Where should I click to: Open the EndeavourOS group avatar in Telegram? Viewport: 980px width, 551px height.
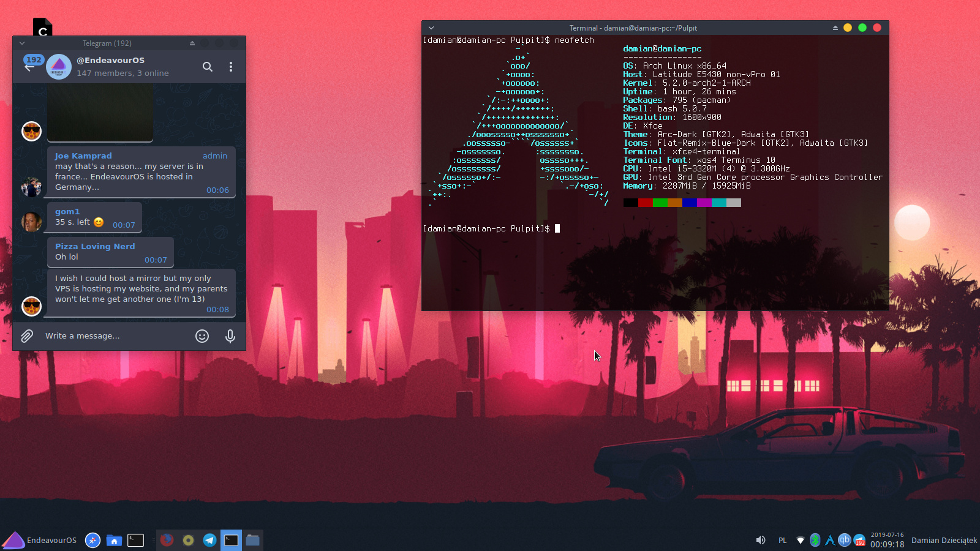tap(59, 67)
